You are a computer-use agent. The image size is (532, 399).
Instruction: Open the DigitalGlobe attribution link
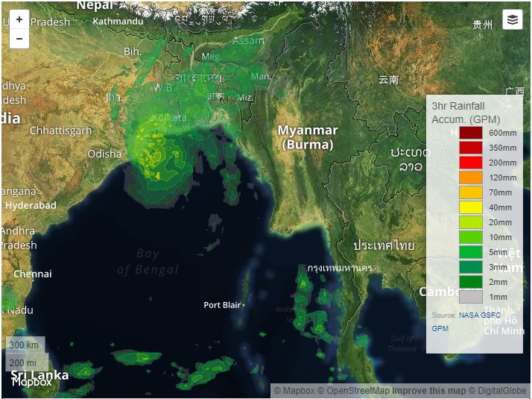(498, 391)
